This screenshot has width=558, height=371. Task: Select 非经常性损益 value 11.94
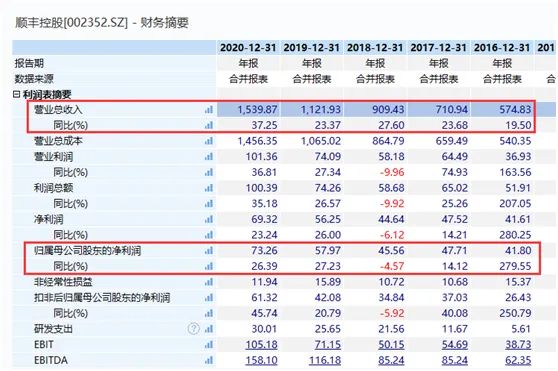click(264, 282)
